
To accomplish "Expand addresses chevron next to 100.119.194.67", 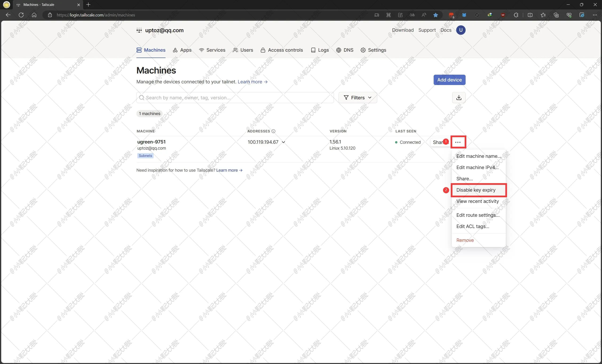I will point(283,142).
